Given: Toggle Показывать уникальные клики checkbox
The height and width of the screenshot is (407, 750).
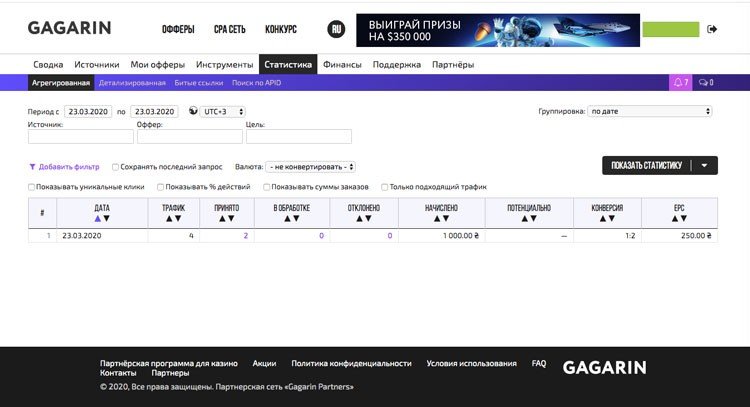Looking at the screenshot, I should coord(31,187).
